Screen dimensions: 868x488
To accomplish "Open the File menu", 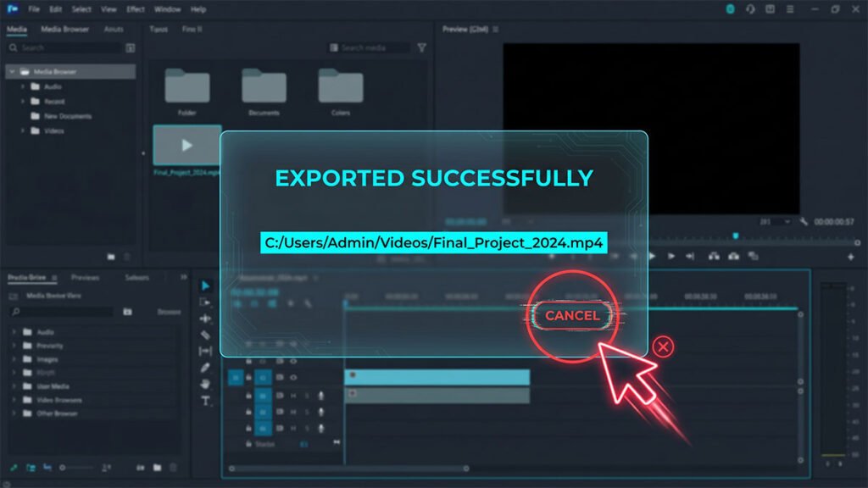I will pyautogui.click(x=34, y=9).
